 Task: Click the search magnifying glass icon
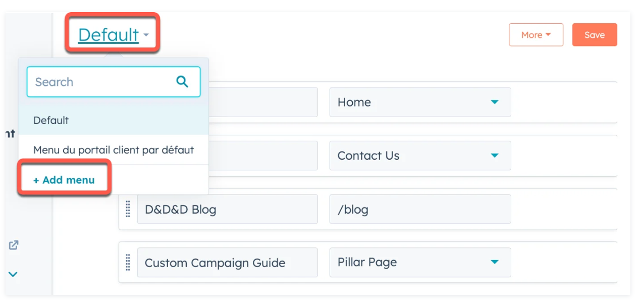point(182,82)
